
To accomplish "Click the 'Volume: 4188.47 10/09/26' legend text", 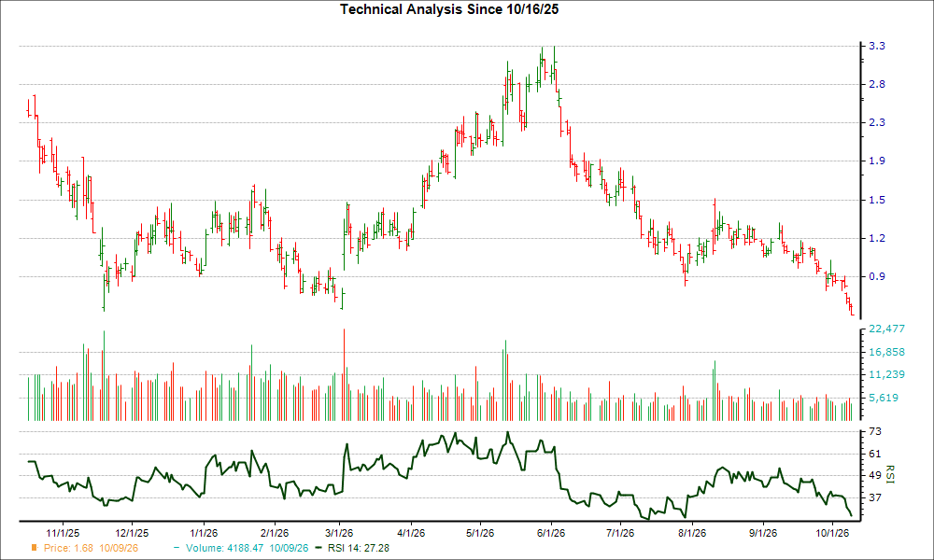I will tap(248, 548).
